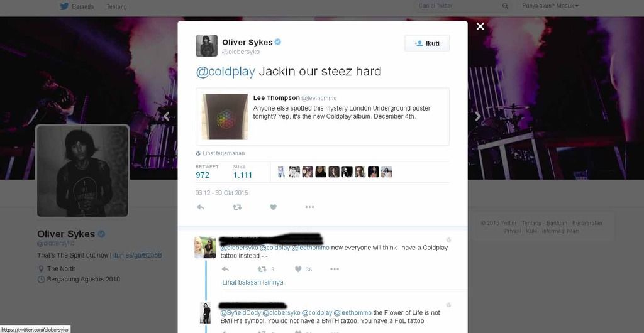Open more options on main tweet
The width and height of the screenshot is (644, 333).
point(309,207)
